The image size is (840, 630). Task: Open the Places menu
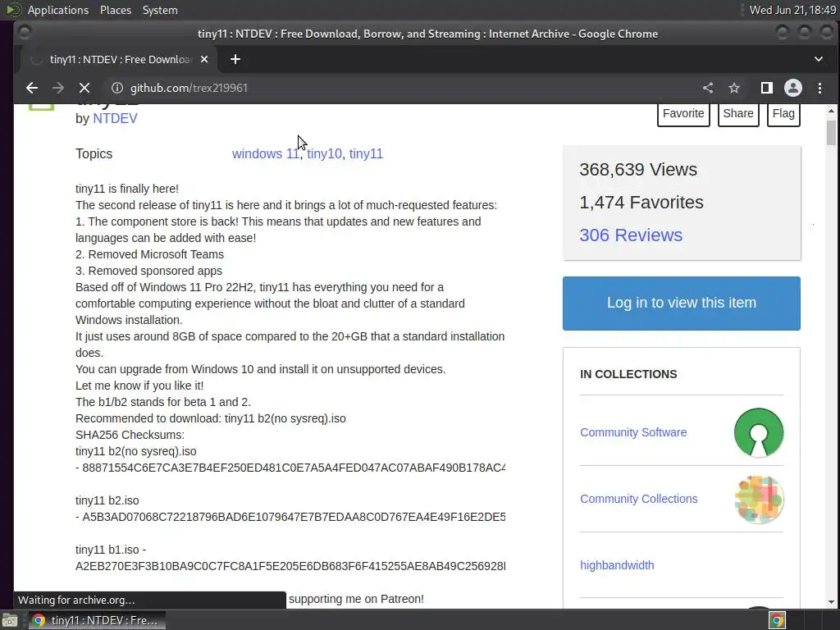[x=115, y=10]
